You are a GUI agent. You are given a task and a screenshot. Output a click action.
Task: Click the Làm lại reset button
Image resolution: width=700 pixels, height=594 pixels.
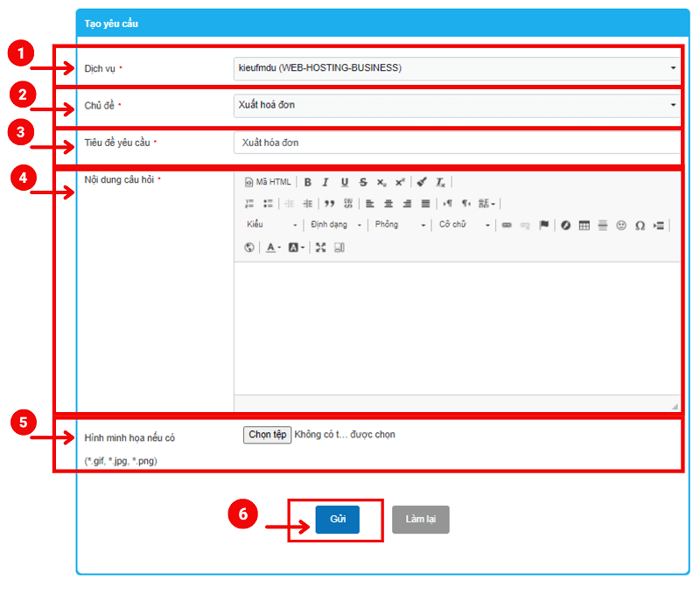pos(421,520)
